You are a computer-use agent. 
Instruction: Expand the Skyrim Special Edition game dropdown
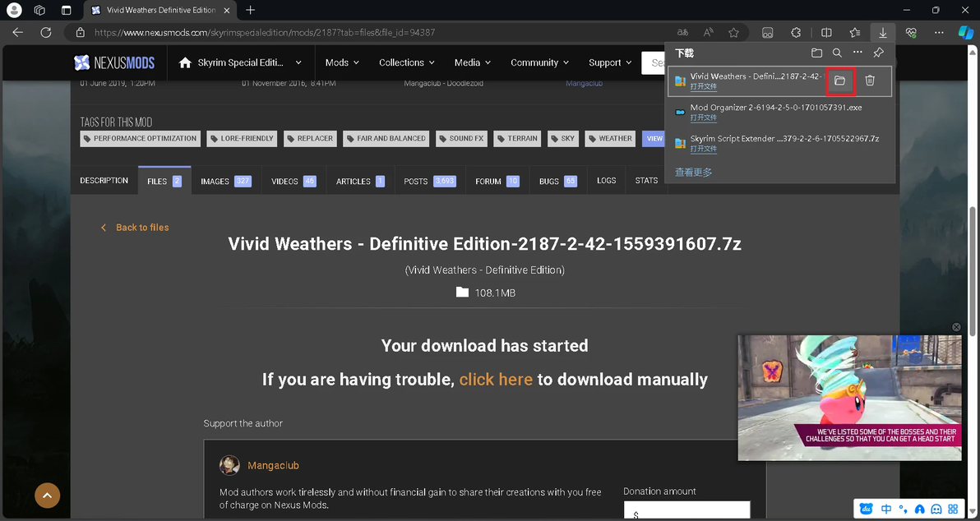point(298,62)
